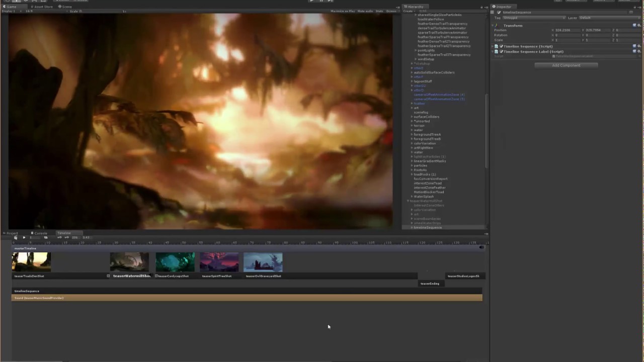
Task: Select the Sound (teaserMusicSoundProvider) track
Action: [x=247, y=298]
